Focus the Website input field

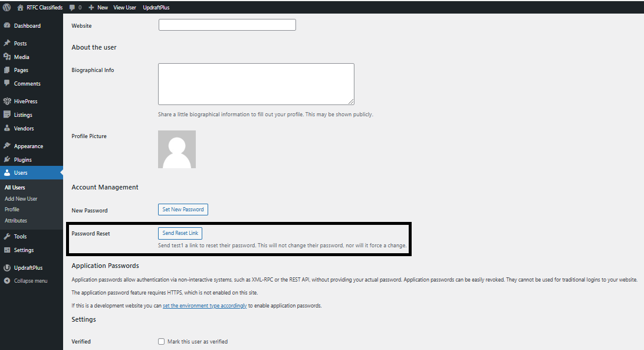click(227, 25)
